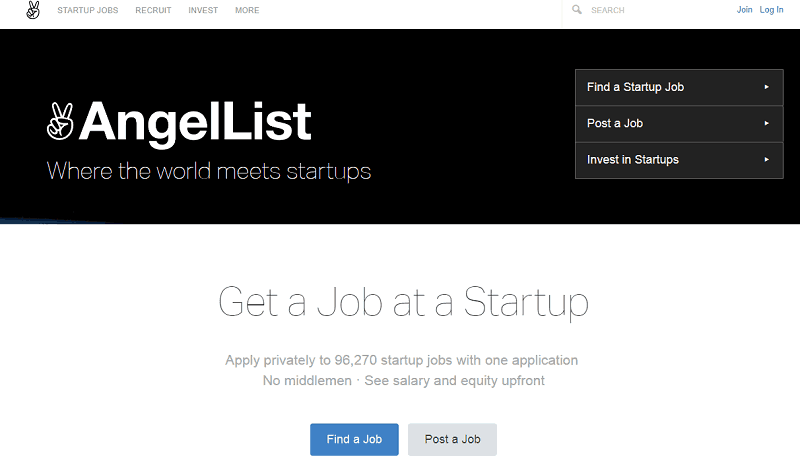Open the More dropdown in the navbar
Screen dimensions: 800x467
pyautogui.click(x=247, y=11)
